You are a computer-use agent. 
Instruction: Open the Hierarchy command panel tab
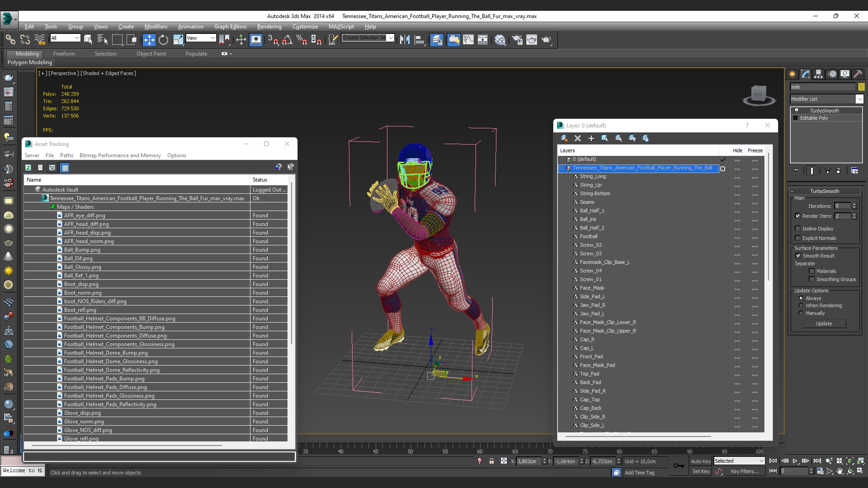click(819, 74)
